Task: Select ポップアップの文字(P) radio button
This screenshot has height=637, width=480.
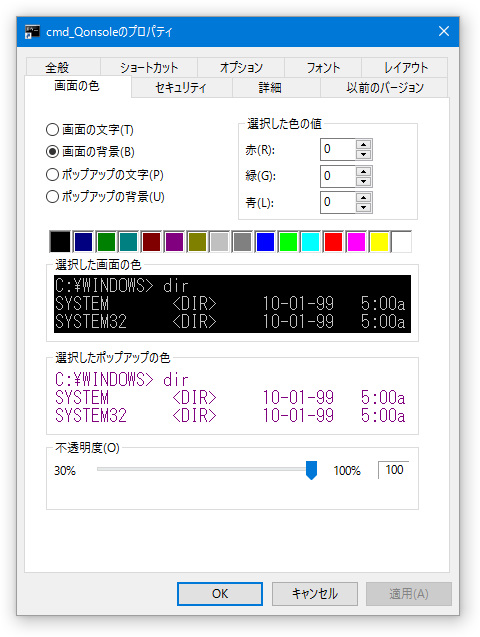Action: [x=52, y=175]
